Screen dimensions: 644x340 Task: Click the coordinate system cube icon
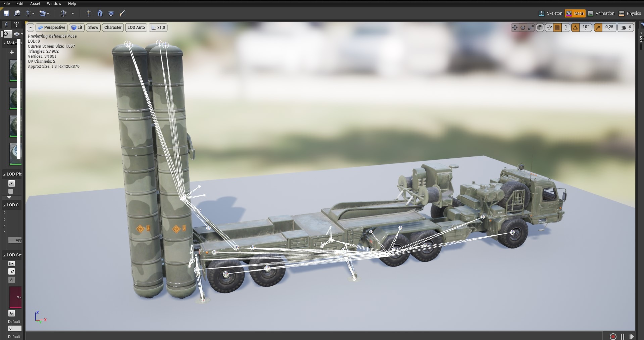(540, 28)
